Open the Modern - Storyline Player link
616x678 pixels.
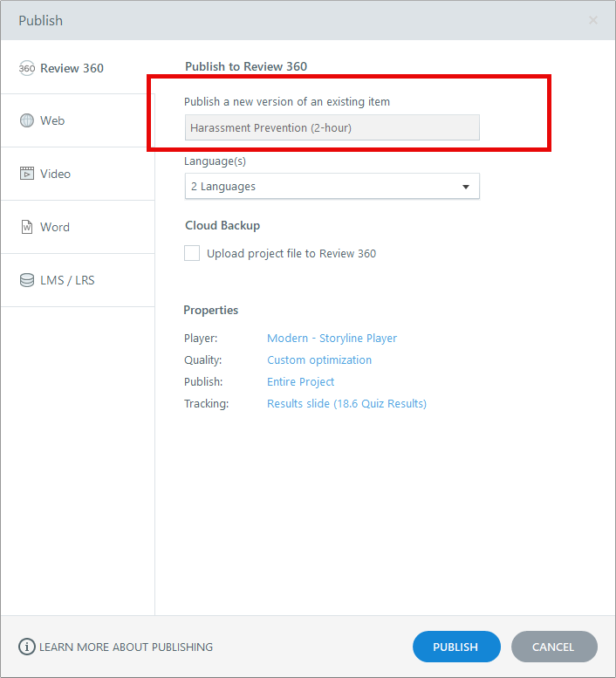(x=332, y=338)
